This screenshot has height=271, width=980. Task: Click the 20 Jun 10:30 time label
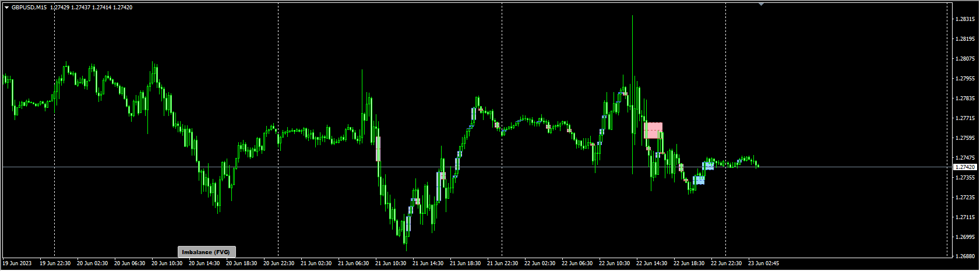pyautogui.click(x=167, y=263)
